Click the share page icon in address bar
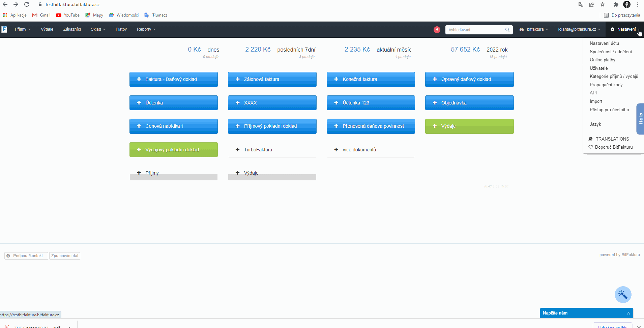 click(x=592, y=5)
